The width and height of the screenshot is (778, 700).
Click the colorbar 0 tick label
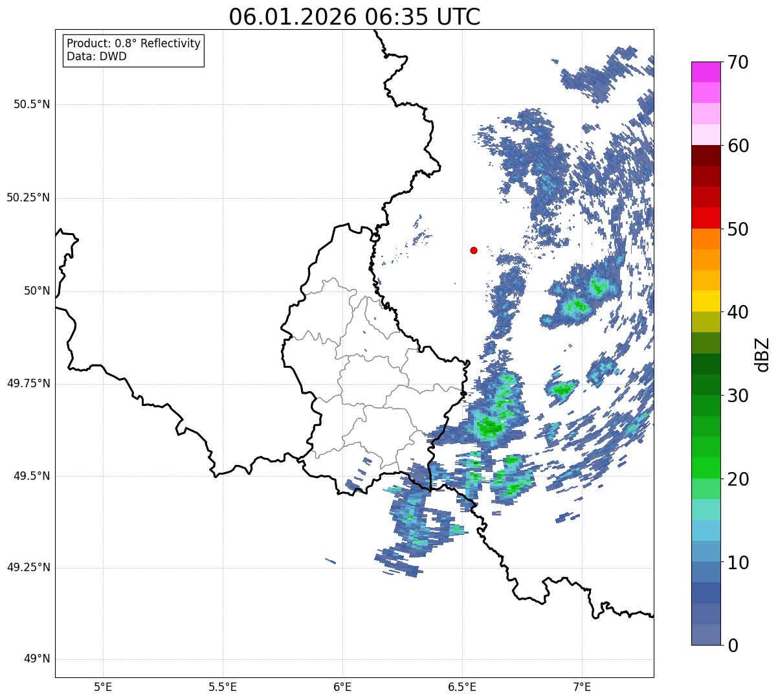[733, 646]
